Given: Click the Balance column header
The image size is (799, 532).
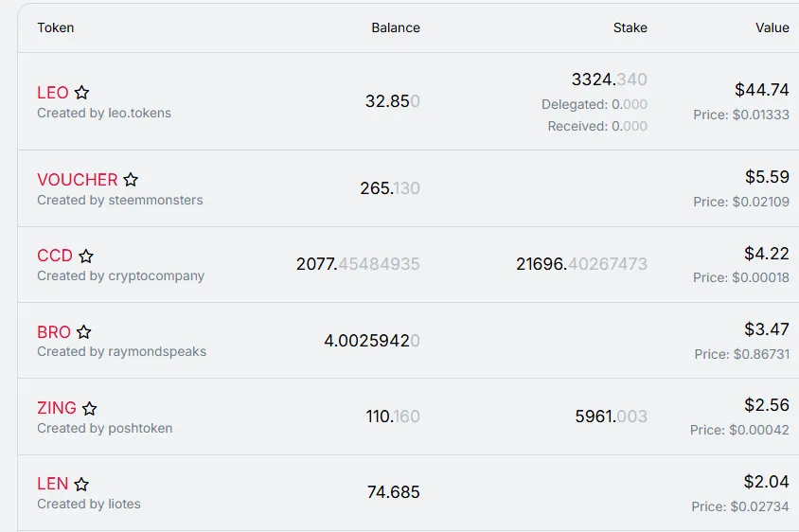Looking at the screenshot, I should pyautogui.click(x=396, y=27).
